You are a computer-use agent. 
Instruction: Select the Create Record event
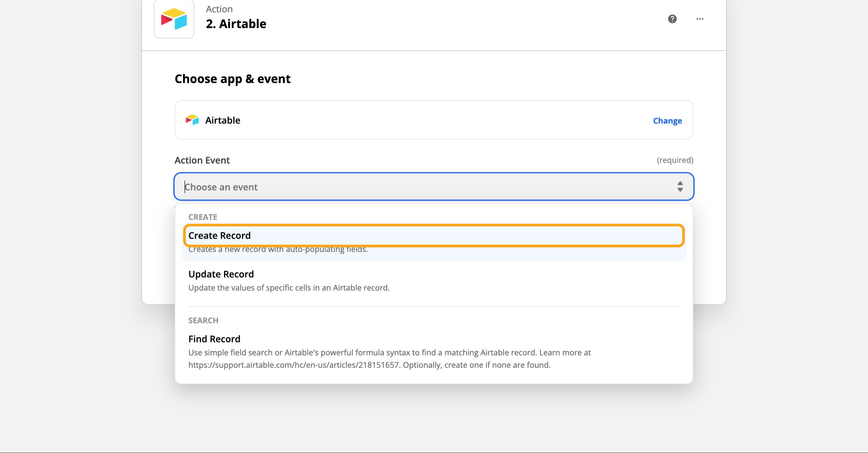tap(219, 235)
